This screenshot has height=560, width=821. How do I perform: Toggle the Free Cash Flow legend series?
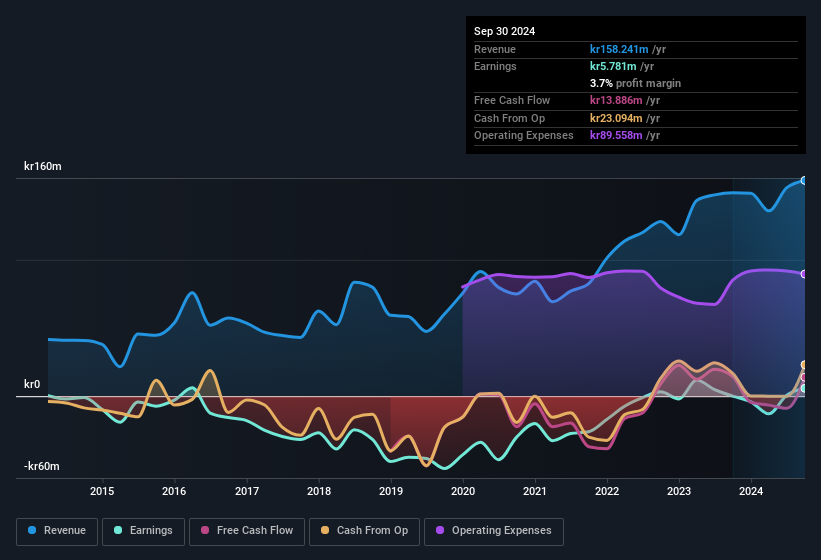pyautogui.click(x=247, y=531)
